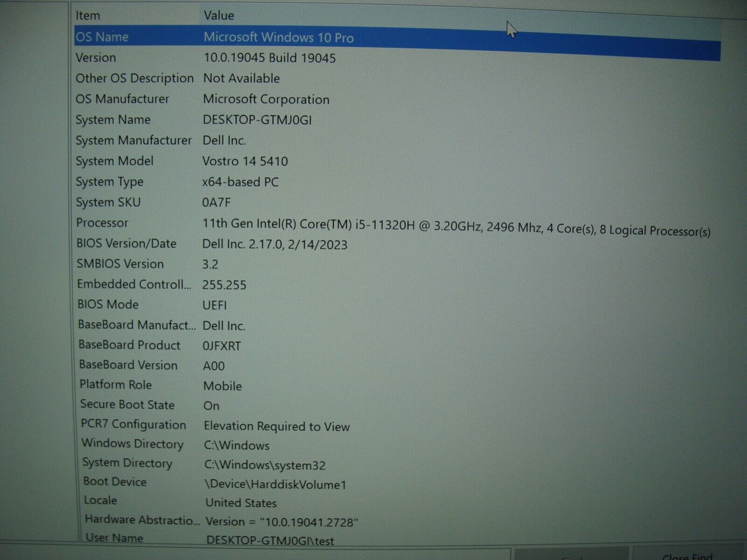
Task: Click the 0JFXRT value
Action: [x=222, y=346]
